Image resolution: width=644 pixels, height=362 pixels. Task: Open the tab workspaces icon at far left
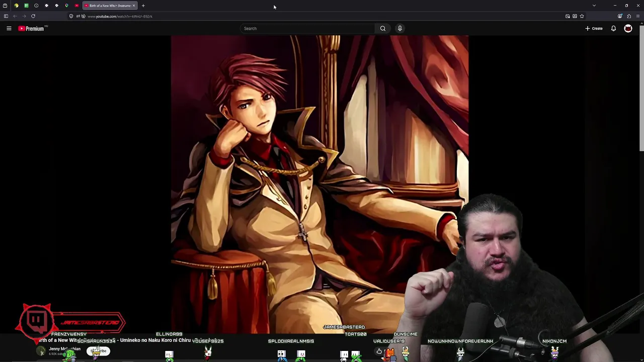pyautogui.click(x=5, y=6)
